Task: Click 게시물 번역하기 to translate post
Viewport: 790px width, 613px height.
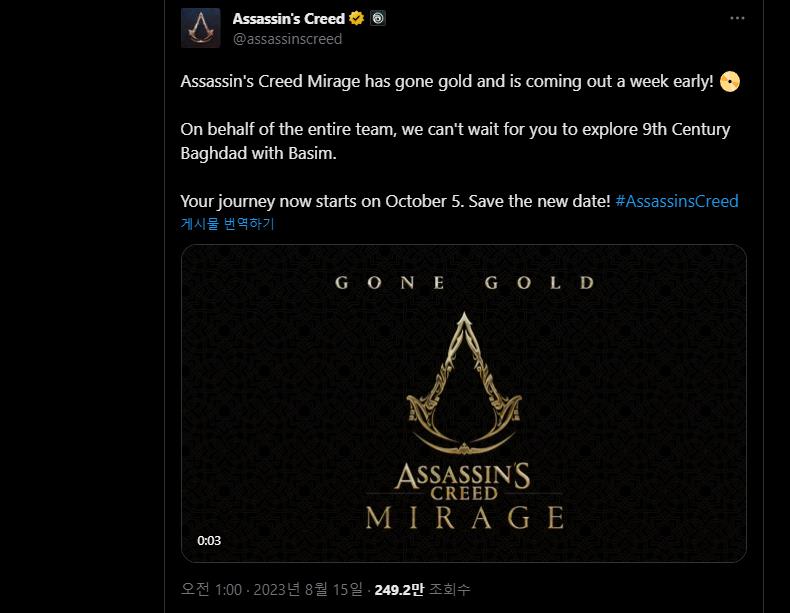Action: click(227, 224)
